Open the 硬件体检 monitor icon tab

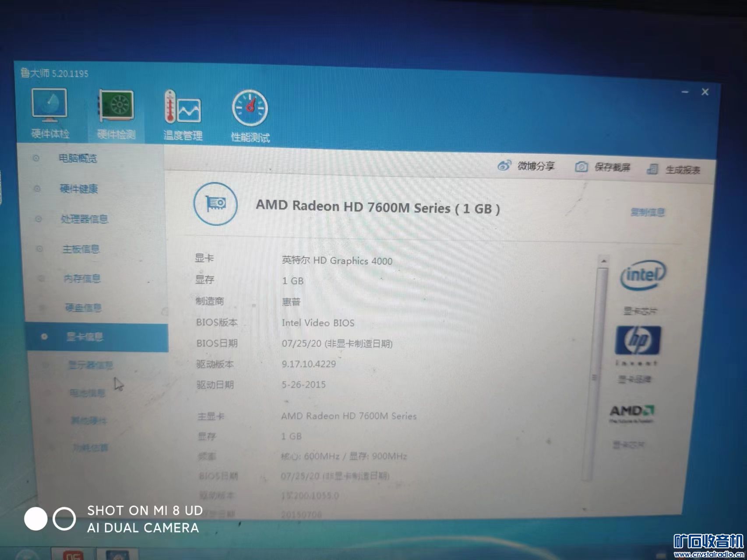[49, 105]
